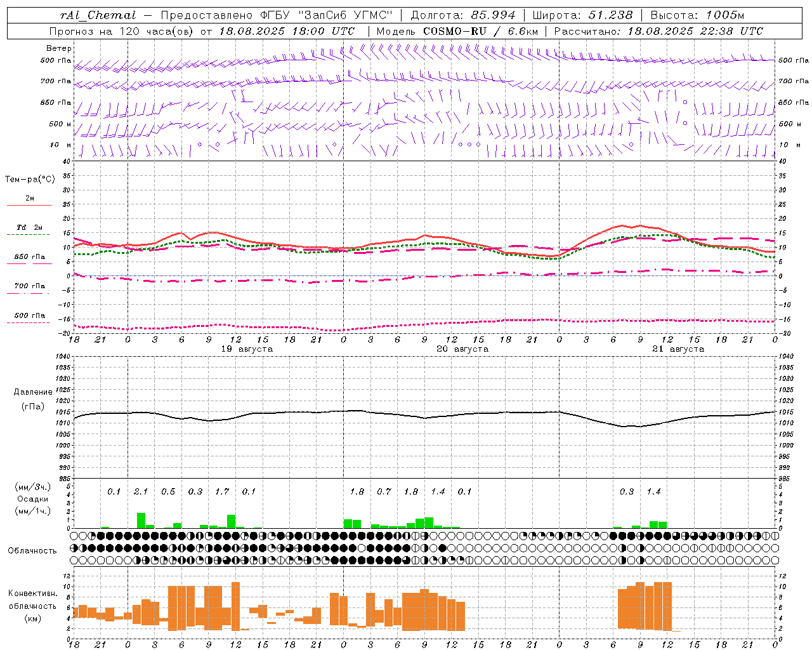Click the 2.1 precipitation value

(x=141, y=492)
